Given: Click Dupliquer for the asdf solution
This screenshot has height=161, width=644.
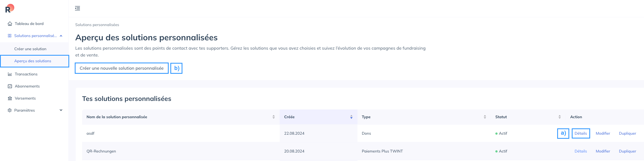Looking at the screenshot, I should (628, 133).
